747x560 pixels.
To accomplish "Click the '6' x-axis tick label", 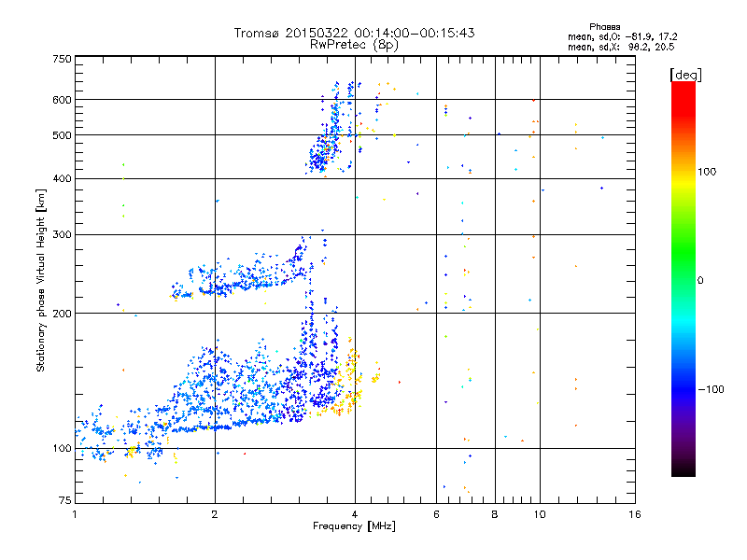I will click(x=436, y=514).
